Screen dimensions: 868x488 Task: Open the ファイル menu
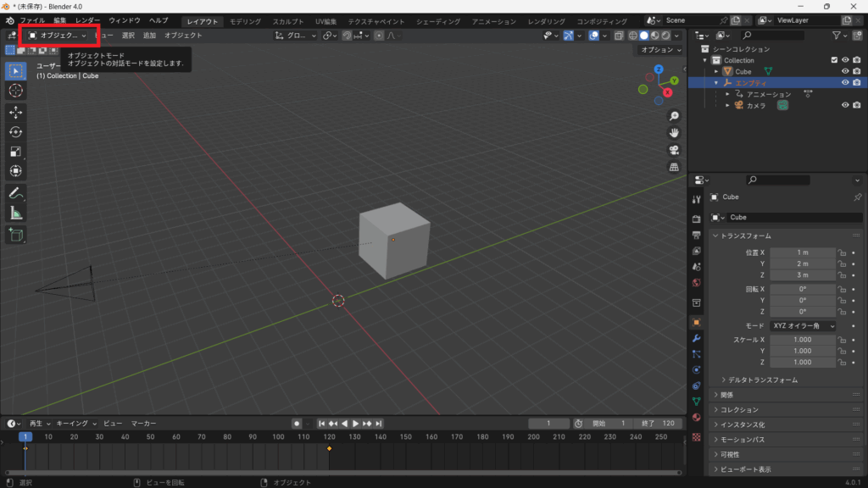(x=32, y=20)
